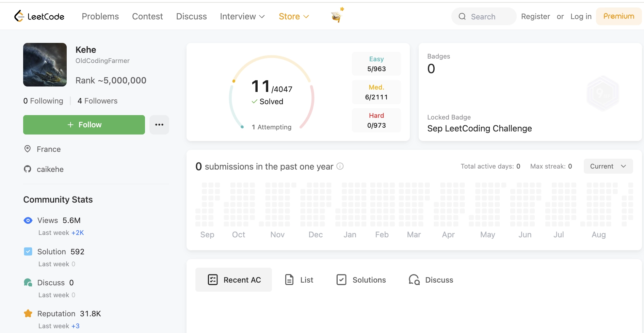Image resolution: width=644 pixels, height=333 pixels.
Task: Open Kehe's profile avatar image
Action: [45, 65]
